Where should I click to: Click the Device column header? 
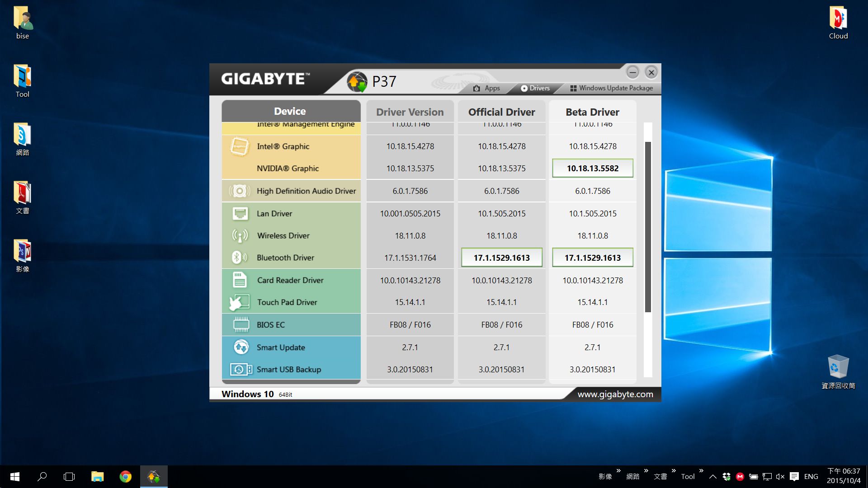pos(291,111)
